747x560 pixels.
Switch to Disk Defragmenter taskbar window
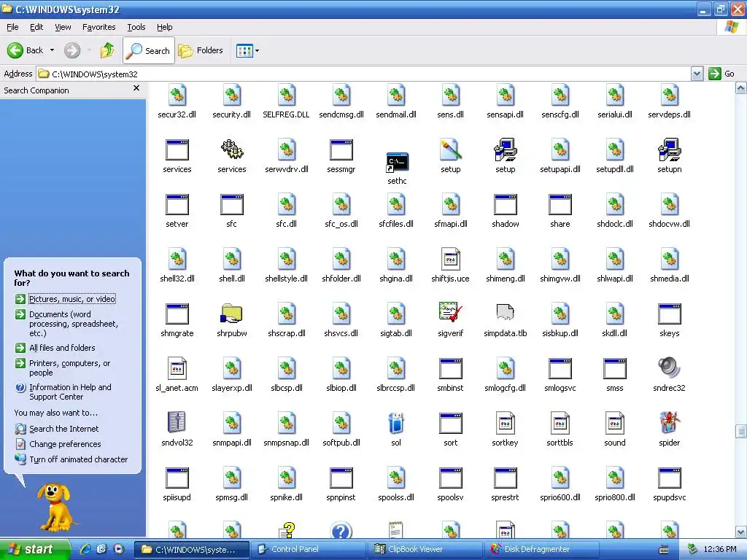click(x=542, y=549)
